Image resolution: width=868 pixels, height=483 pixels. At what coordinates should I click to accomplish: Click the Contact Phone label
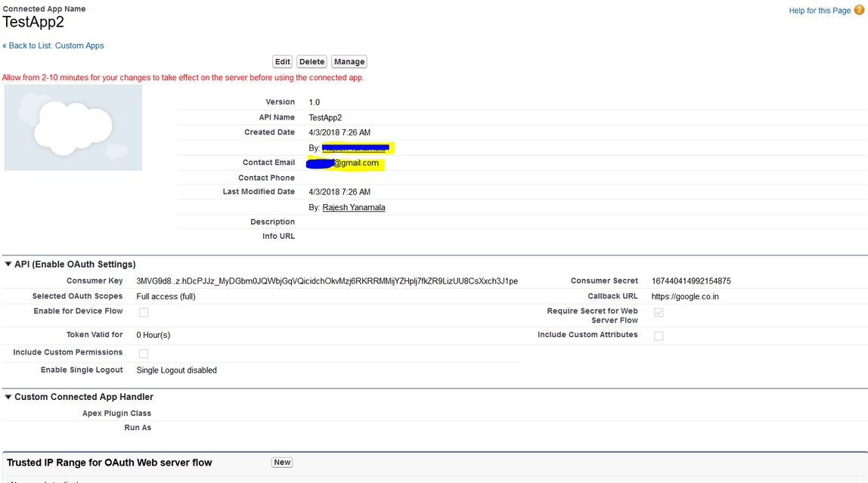click(x=266, y=178)
